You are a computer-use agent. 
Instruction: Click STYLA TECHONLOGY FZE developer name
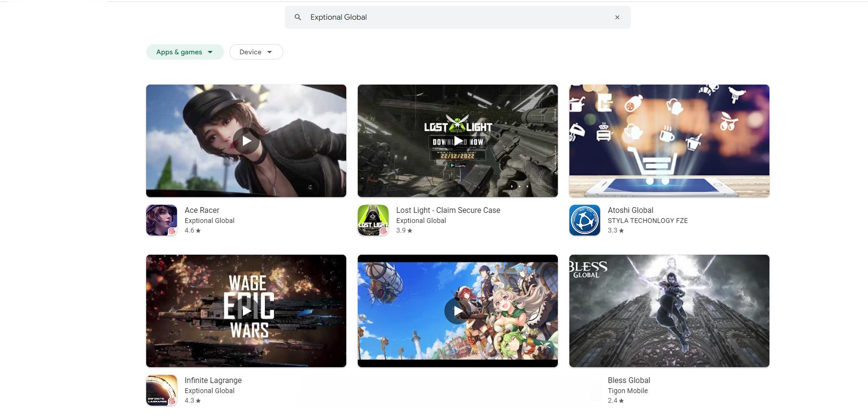tap(648, 221)
